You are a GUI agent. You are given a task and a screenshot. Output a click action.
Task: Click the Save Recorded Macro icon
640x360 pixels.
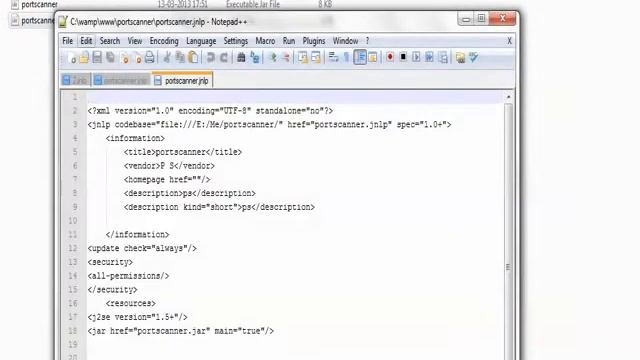[443, 58]
